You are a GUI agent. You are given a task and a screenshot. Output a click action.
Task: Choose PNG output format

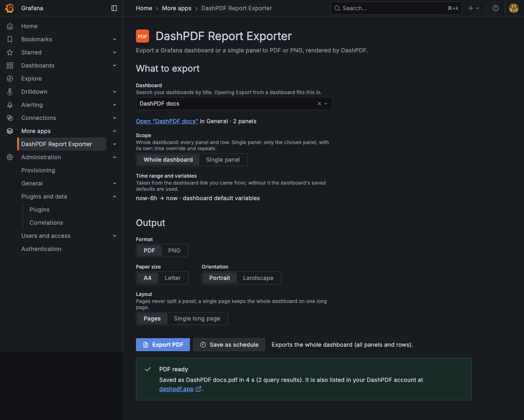(x=174, y=251)
